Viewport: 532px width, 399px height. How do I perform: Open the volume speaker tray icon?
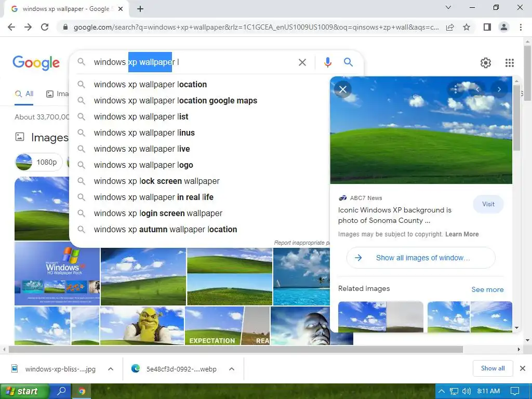(x=466, y=391)
